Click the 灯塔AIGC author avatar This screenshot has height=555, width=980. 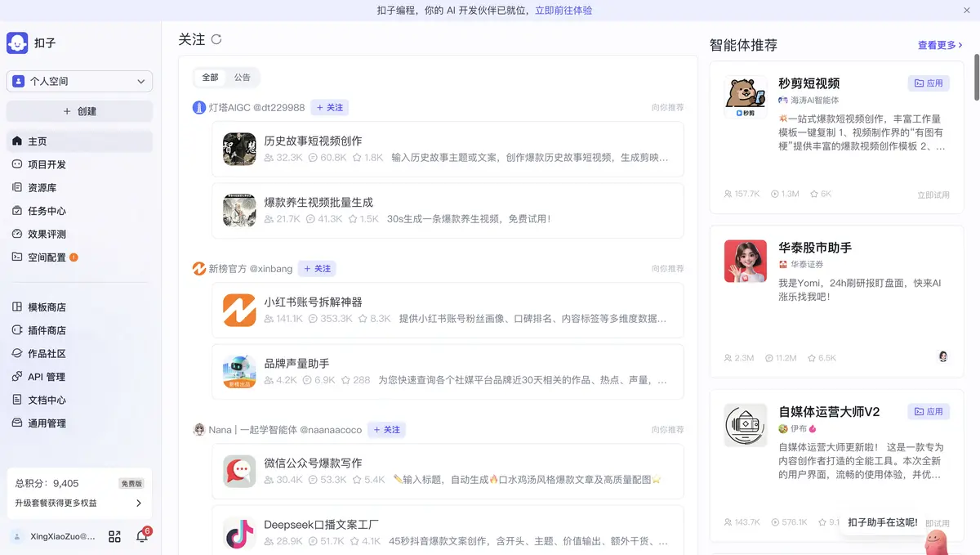[199, 108]
